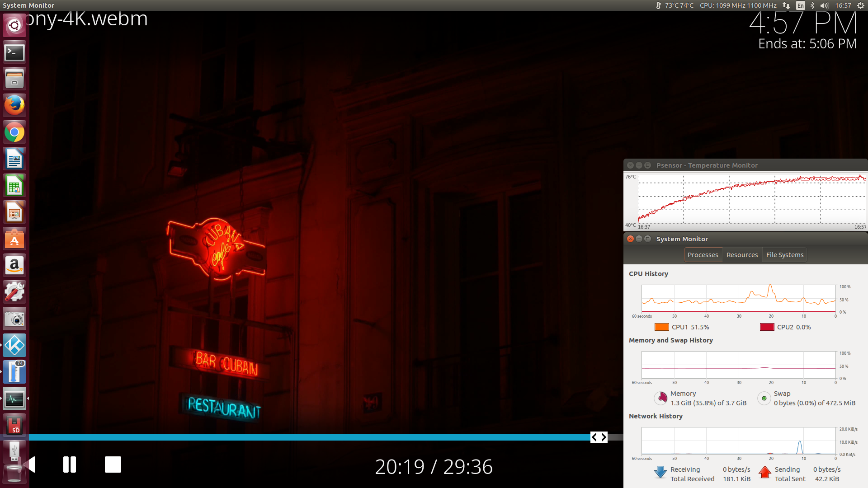
Task: Click the video filename title text
Action: pyautogui.click(x=87, y=19)
